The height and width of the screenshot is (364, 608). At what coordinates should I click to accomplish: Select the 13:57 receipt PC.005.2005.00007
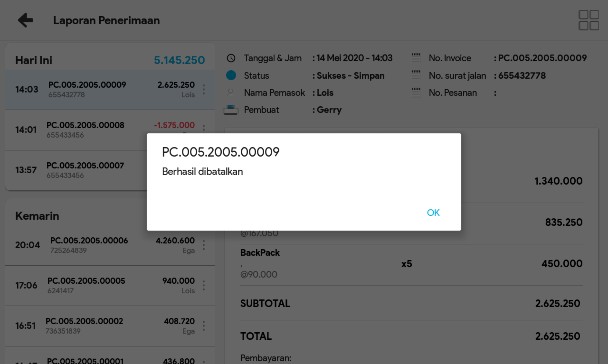85,170
